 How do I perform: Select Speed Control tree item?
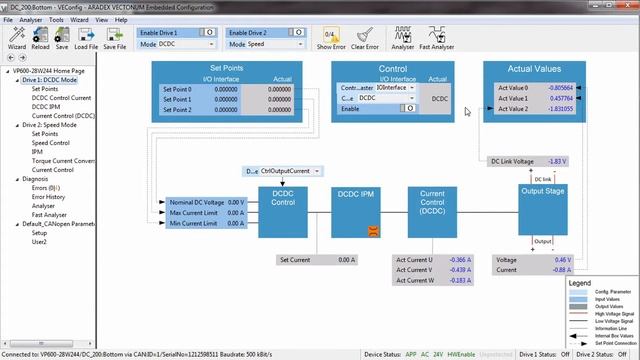click(x=51, y=143)
